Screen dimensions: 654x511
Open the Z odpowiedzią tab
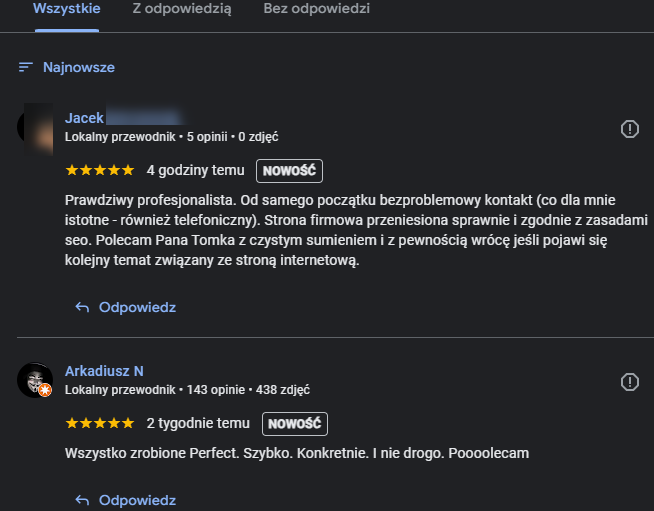click(x=182, y=9)
